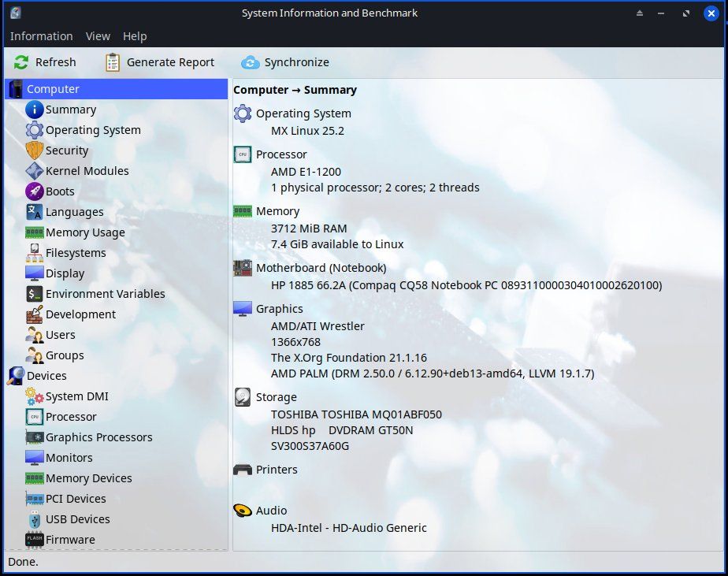Click the Operating System heading in summary
728x576 pixels.
pyautogui.click(x=303, y=113)
